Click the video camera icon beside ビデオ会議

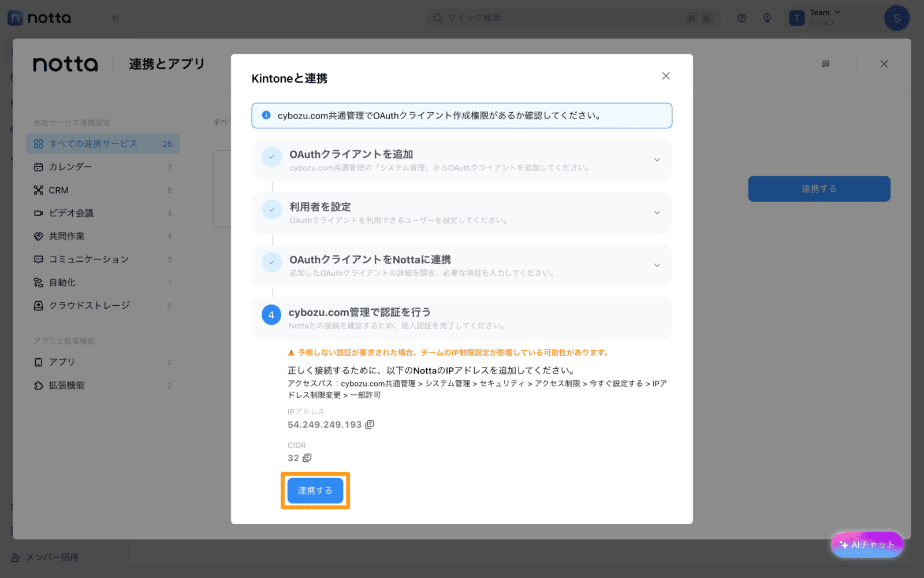point(38,213)
